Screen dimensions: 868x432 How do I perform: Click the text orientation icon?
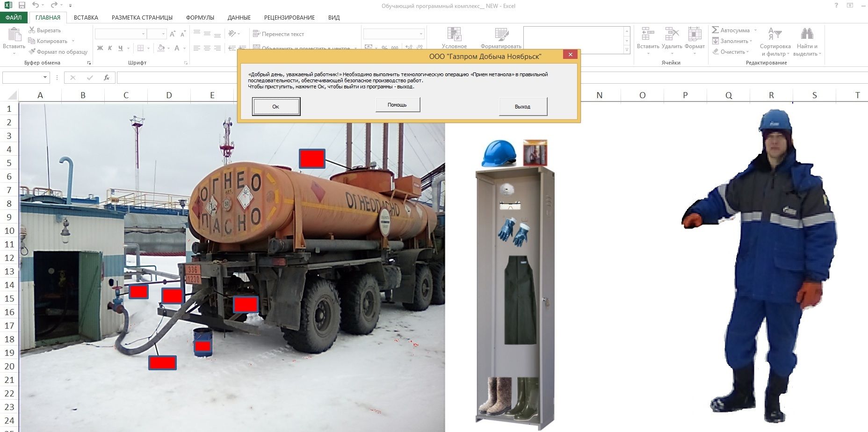point(232,34)
